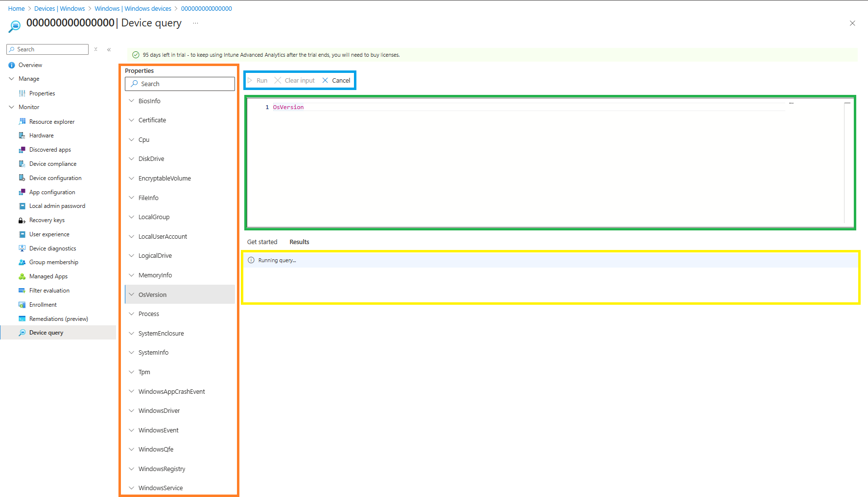Switch to the Get started tab
Viewport: 868px width, 497px height.
pyautogui.click(x=262, y=242)
